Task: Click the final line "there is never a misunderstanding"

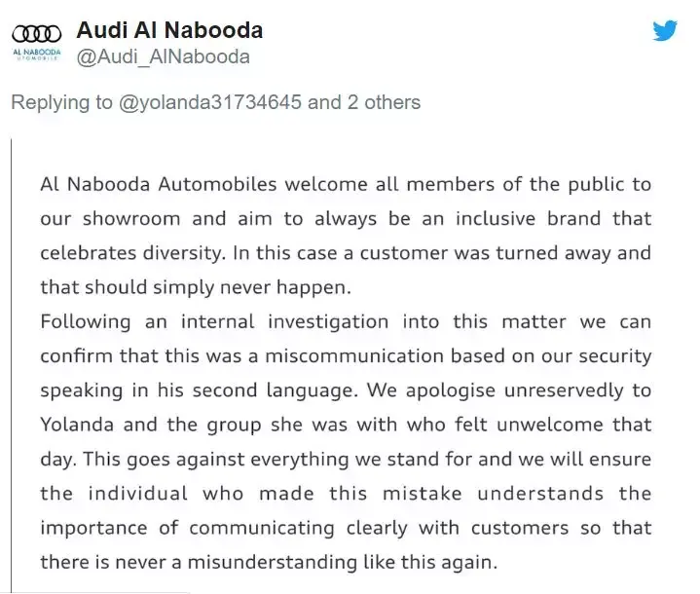Action: 269,562
